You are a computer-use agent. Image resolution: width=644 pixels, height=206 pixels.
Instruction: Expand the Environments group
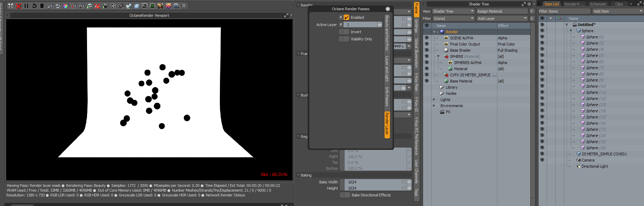[x=434, y=106]
